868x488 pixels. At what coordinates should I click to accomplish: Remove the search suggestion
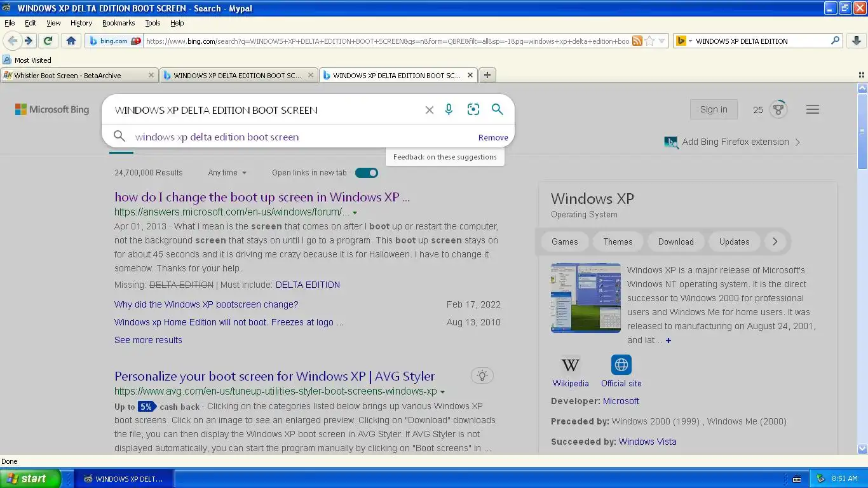[x=493, y=137]
